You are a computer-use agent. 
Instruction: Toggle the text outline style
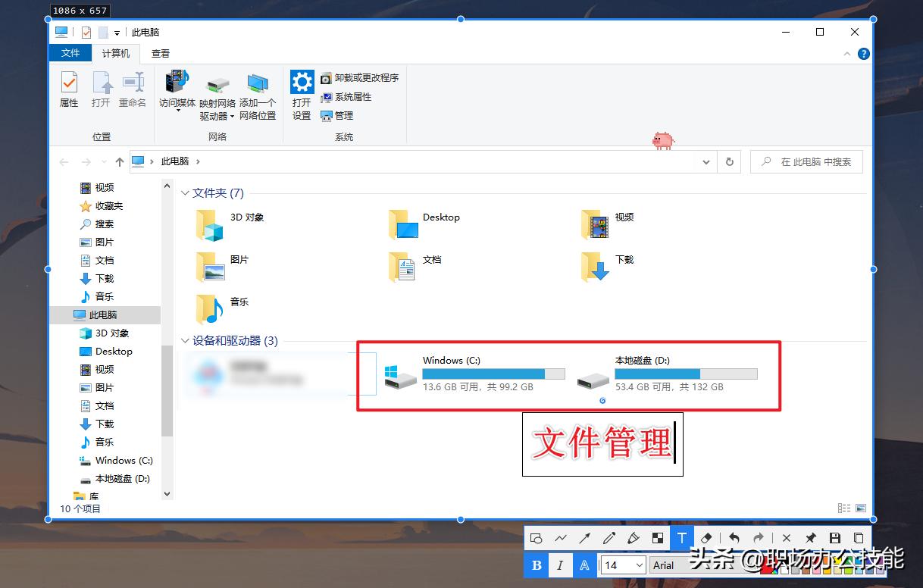(x=585, y=565)
